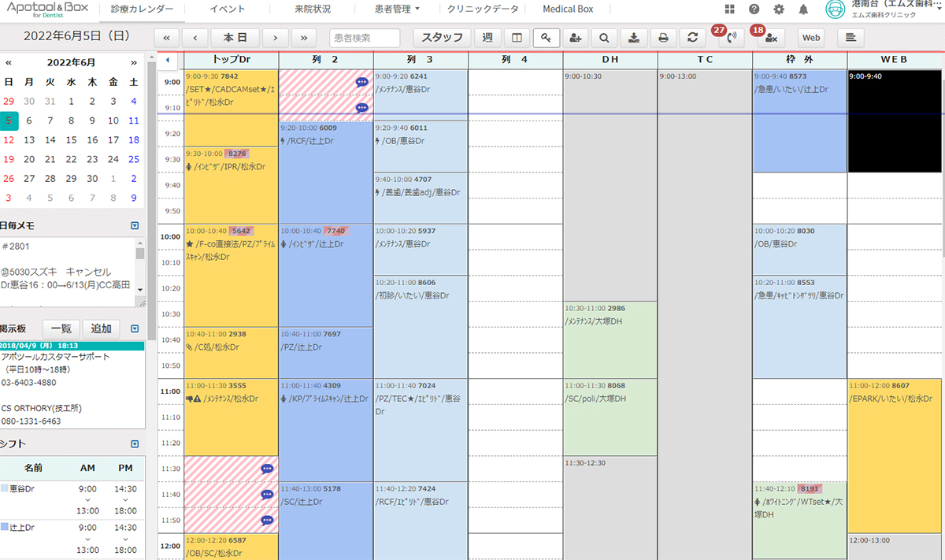Click light blue swatch for 恵谷Dr shift
945x560 pixels.
pyautogui.click(x=5, y=488)
